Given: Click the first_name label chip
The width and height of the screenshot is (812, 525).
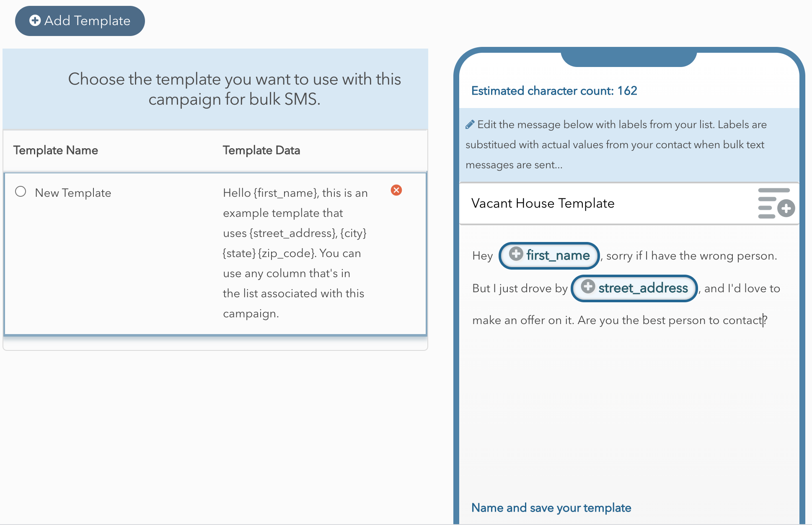Looking at the screenshot, I should pos(549,255).
